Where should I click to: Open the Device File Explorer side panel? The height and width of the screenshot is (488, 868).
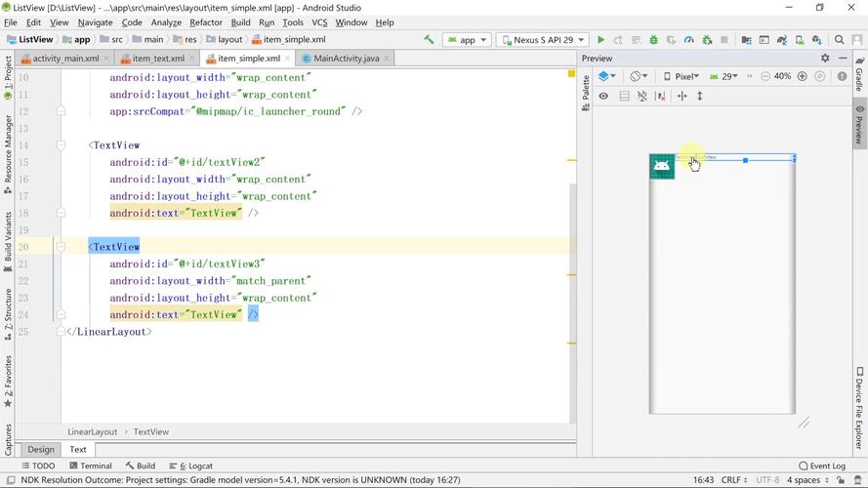pos(859,408)
